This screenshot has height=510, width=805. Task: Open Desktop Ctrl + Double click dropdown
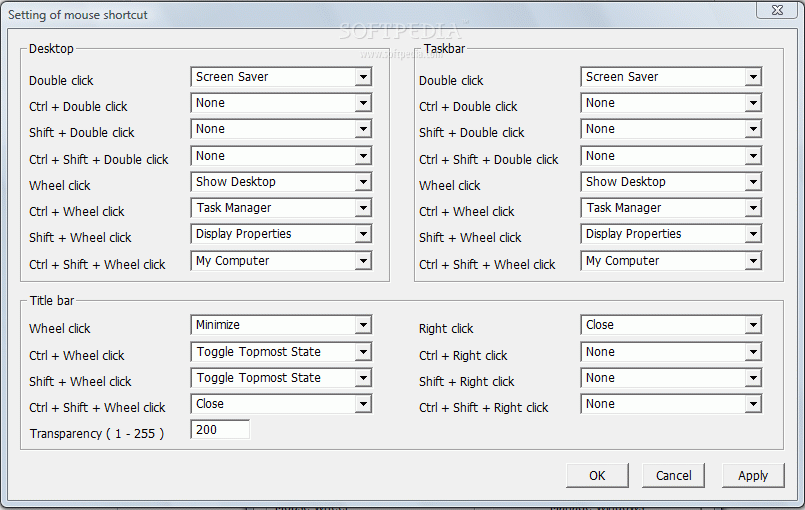(x=281, y=103)
